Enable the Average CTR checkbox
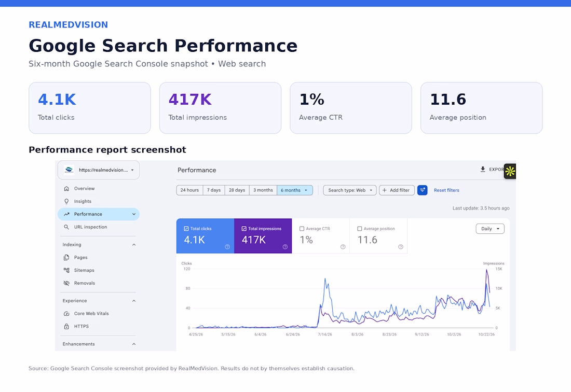The image size is (571, 392). 302,229
